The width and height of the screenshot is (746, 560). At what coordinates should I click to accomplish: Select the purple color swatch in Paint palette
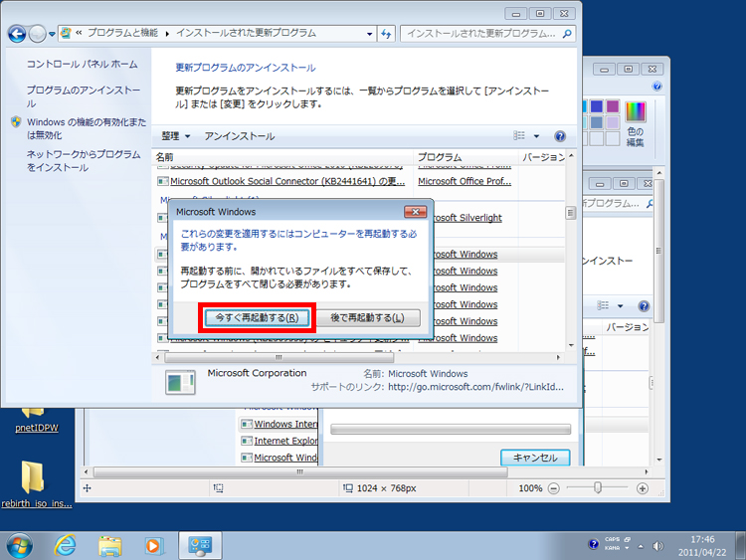(x=613, y=106)
